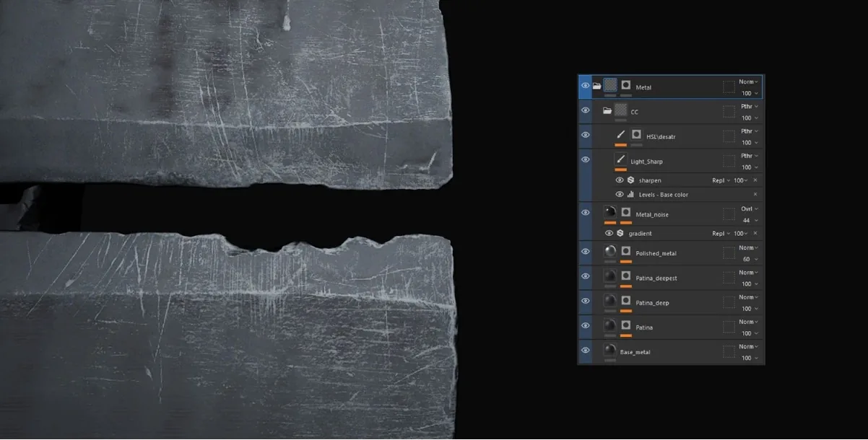Select the Patina_deep mask icon
This screenshot has height=440, width=868.
[626, 300]
